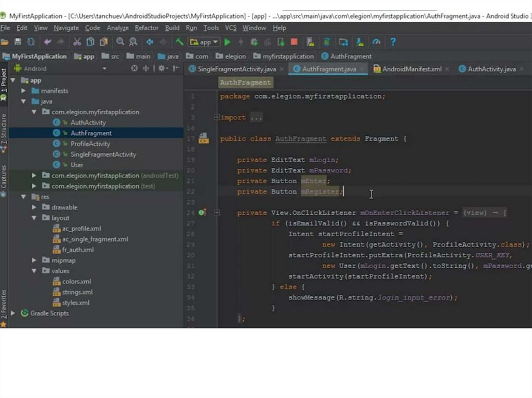Click the red Stop button in toolbar
The width and height of the screenshot is (532, 398).
294,42
